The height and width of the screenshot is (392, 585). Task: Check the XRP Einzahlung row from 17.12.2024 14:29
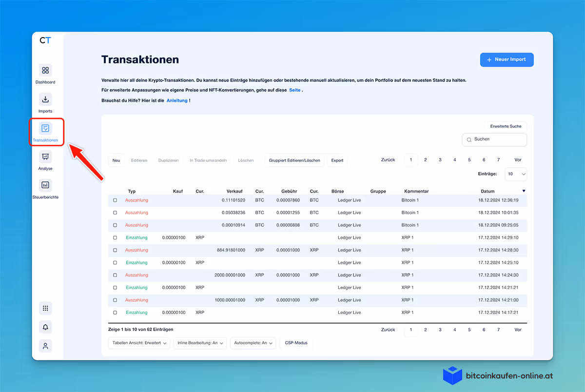point(116,237)
